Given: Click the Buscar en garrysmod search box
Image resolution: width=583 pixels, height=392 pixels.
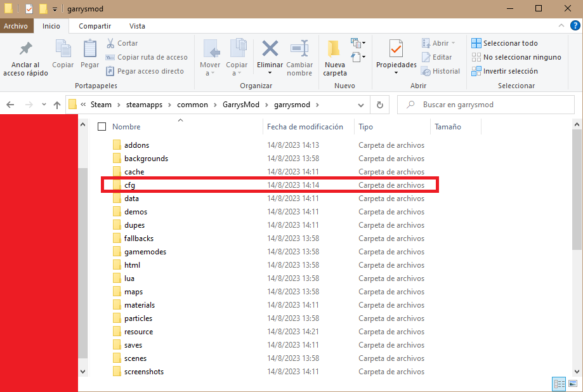Looking at the screenshot, I should (486, 105).
